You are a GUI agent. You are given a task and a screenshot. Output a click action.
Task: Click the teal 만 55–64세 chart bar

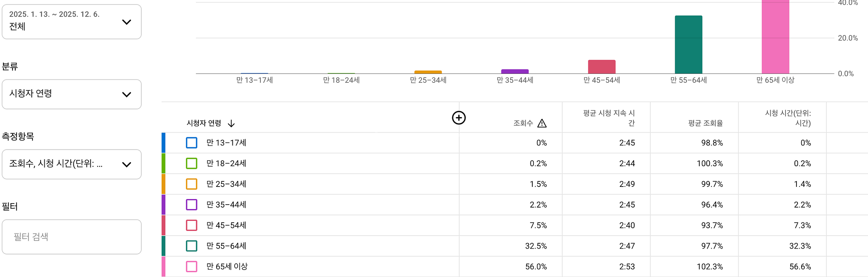(688, 44)
